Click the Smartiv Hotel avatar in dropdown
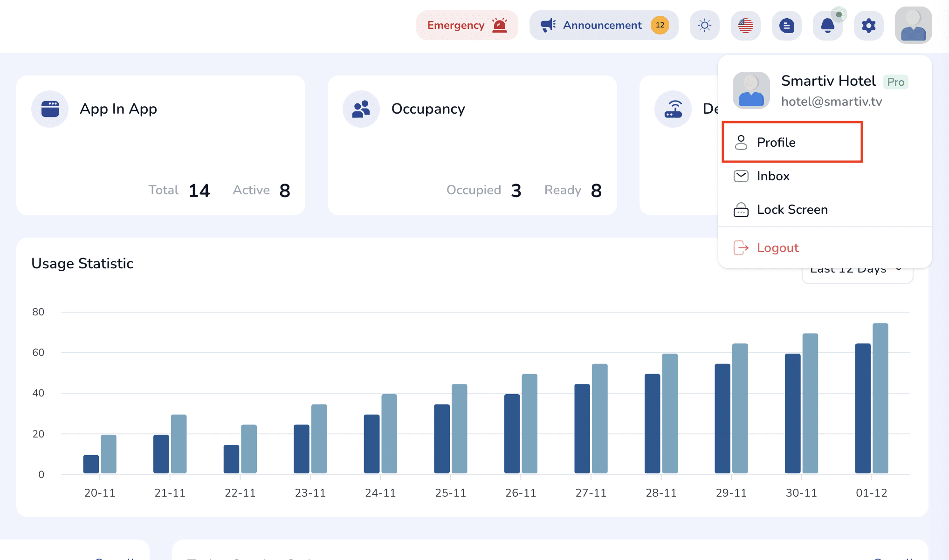 point(751,90)
